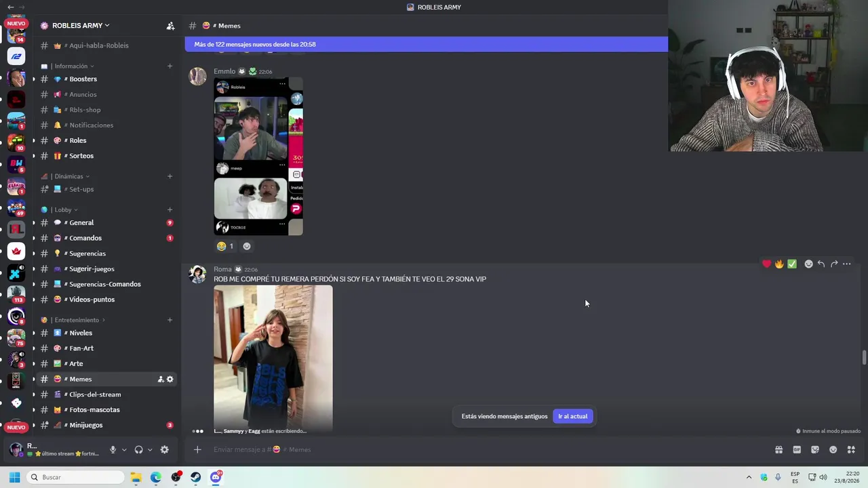Image resolution: width=868 pixels, height=488 pixels.
Task: Open the taskbar clock showing 22:20
Action: click(847, 477)
